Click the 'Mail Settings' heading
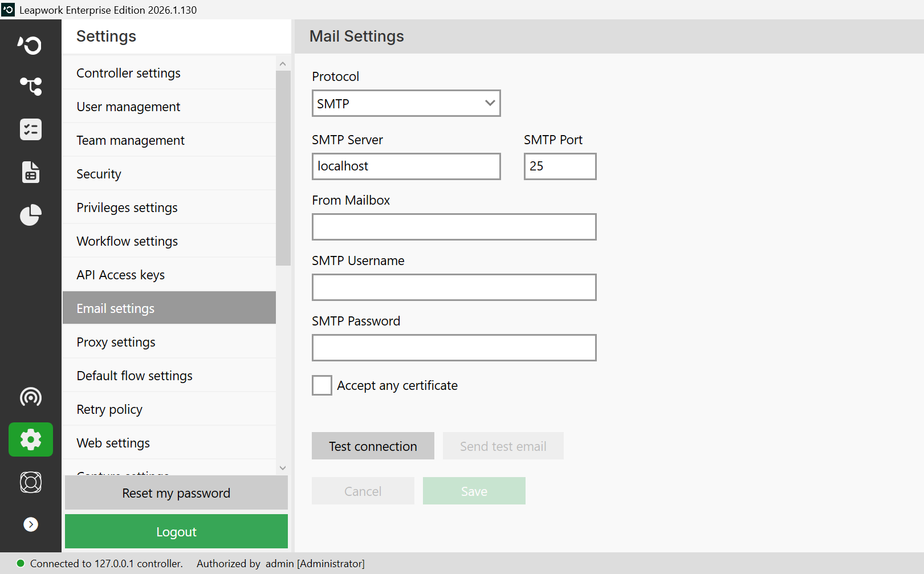 (x=357, y=36)
